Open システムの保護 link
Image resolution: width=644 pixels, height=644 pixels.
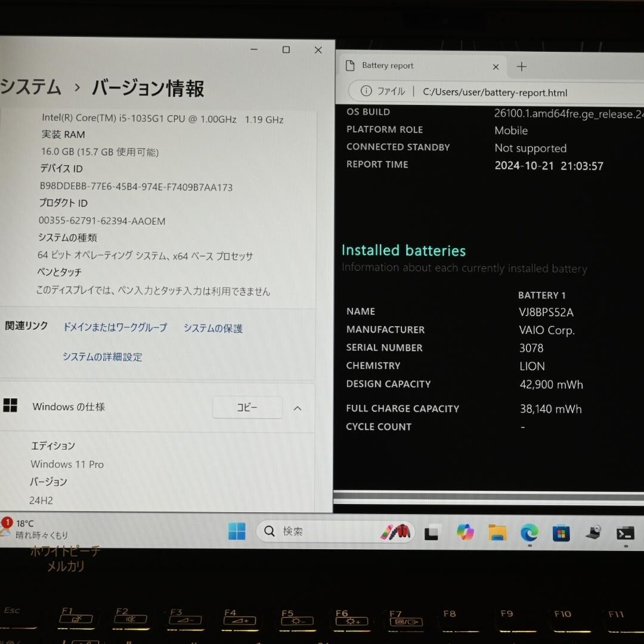click(x=213, y=328)
